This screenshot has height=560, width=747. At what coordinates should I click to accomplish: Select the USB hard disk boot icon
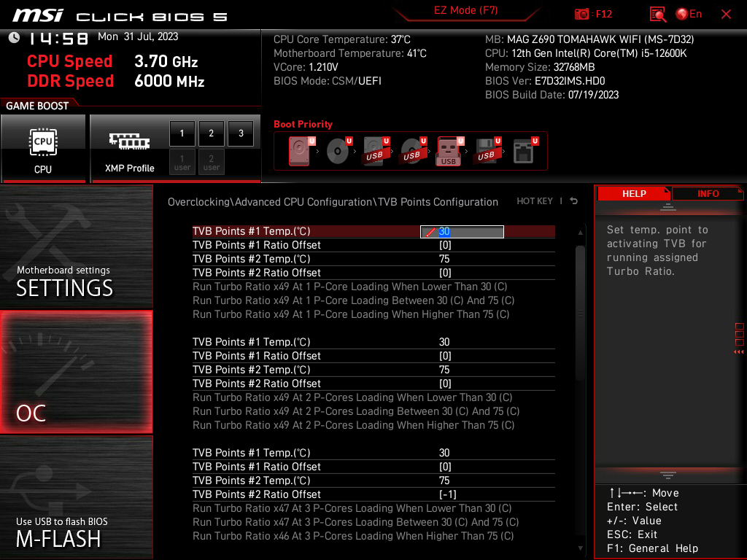pos(376,151)
